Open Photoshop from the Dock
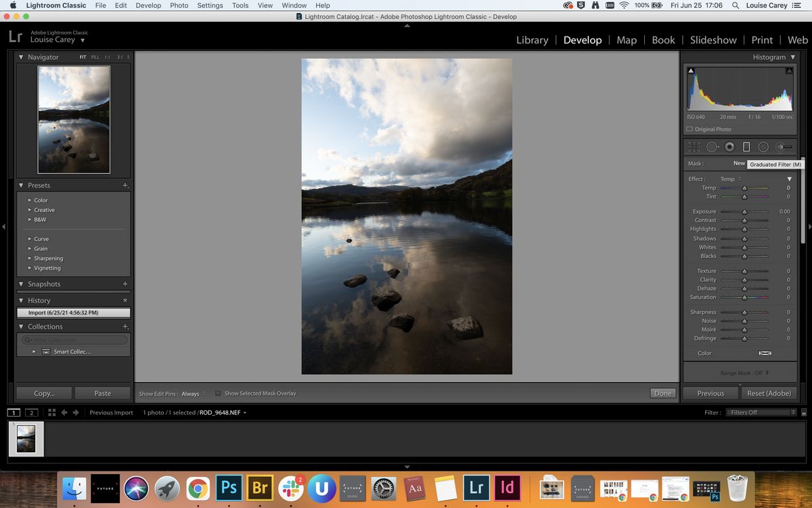The height and width of the screenshot is (508, 812). point(229,488)
